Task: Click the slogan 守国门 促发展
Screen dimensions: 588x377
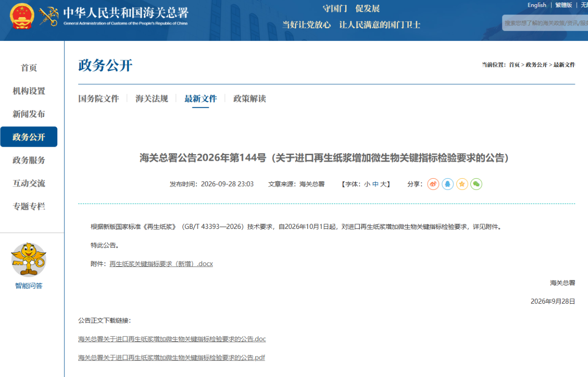Action: pyautogui.click(x=351, y=8)
